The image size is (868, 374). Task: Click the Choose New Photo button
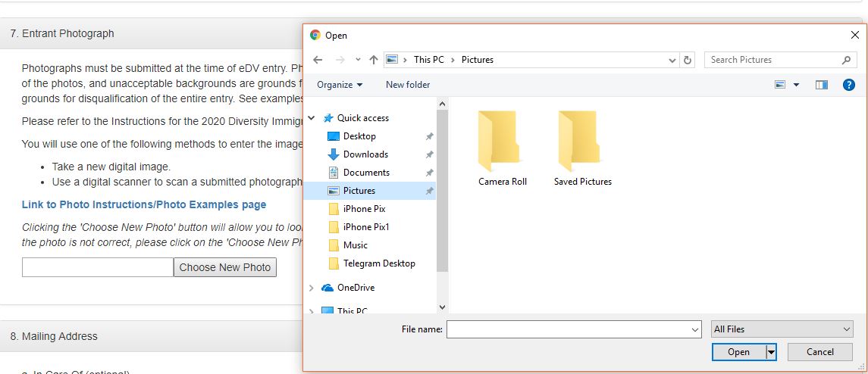pyautogui.click(x=225, y=267)
